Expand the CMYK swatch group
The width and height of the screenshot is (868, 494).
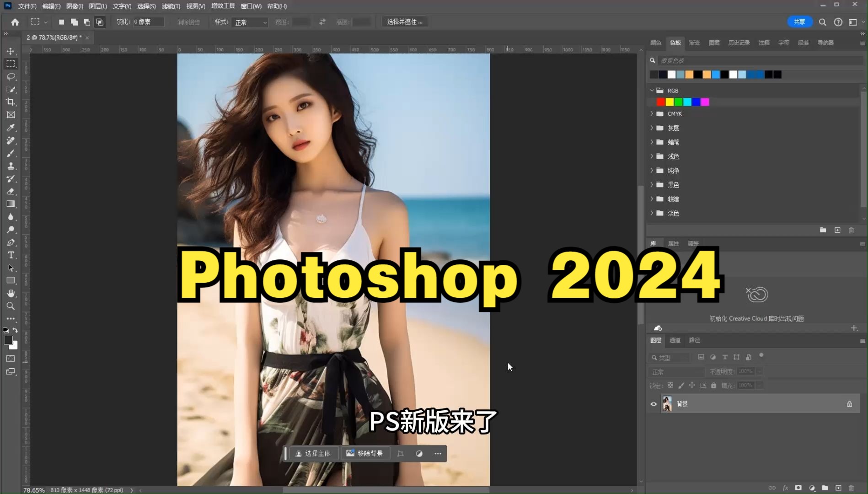coord(652,113)
